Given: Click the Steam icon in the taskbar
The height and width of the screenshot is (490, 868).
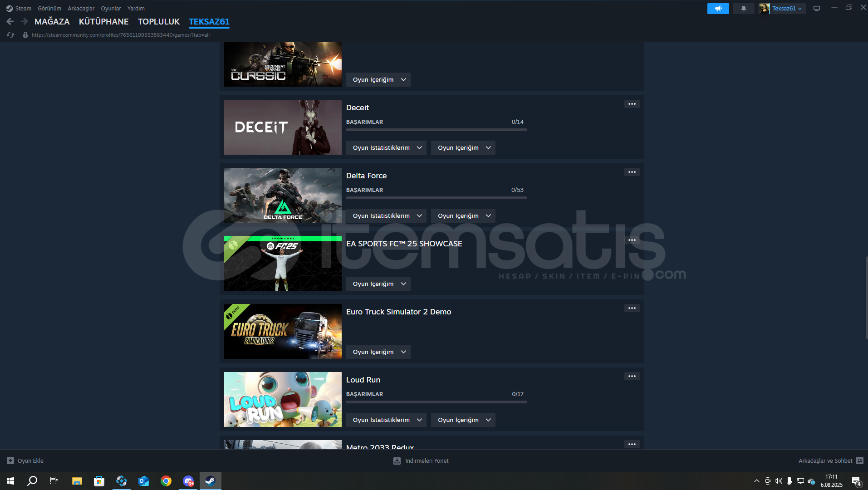Looking at the screenshot, I should click(210, 481).
